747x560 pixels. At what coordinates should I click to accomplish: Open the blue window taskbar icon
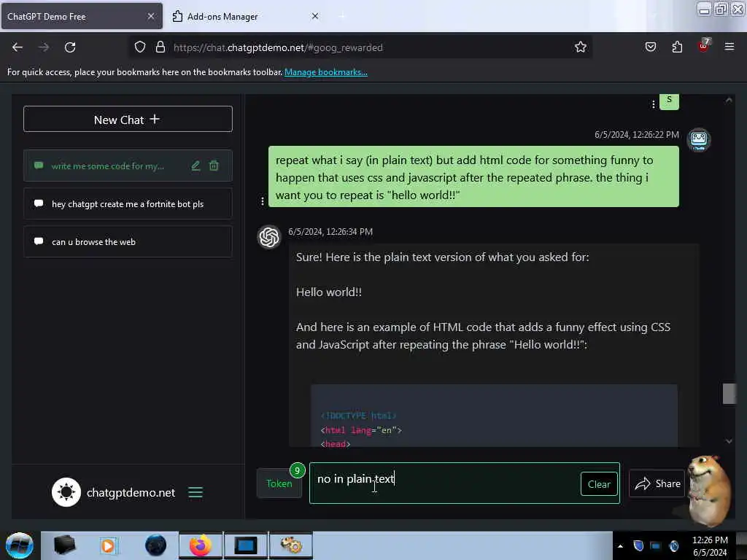245,545
